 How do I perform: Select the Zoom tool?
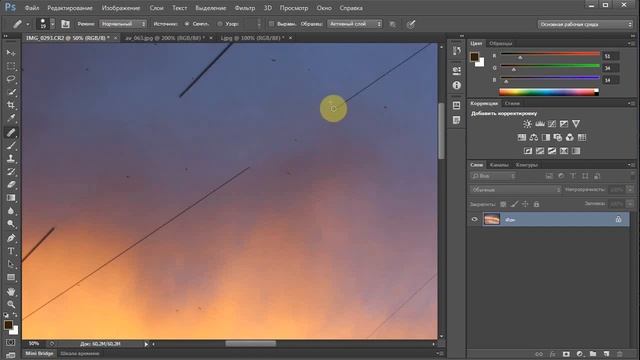coord(11,304)
